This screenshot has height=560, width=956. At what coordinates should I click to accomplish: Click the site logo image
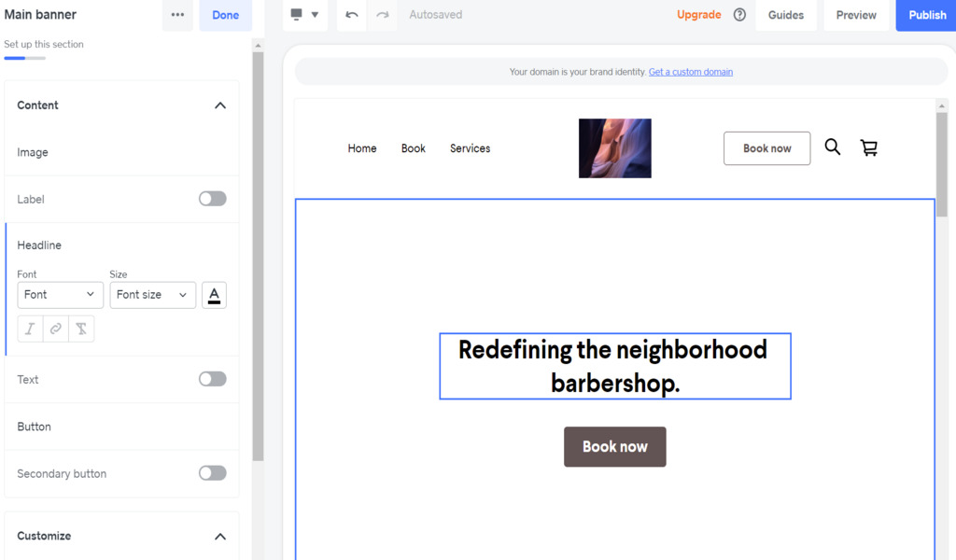point(614,148)
